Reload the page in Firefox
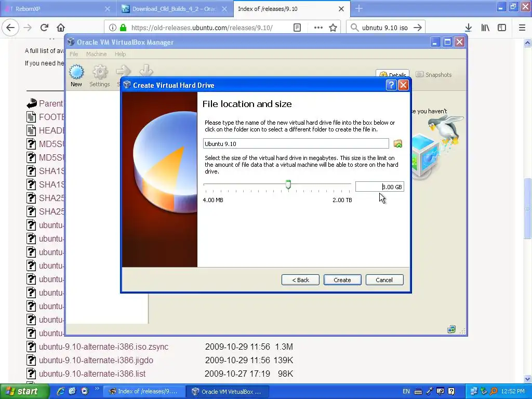This screenshot has height=399, width=532. (44, 28)
